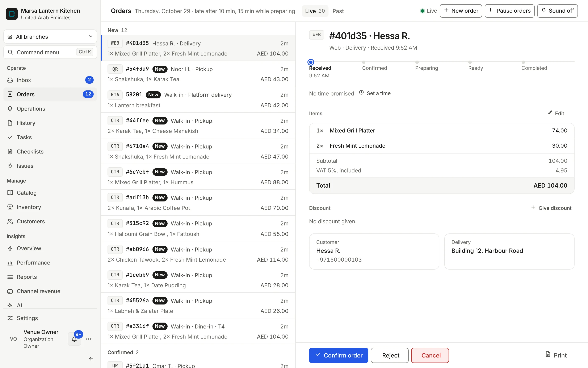
Task: Click the red Cancel button
Action: [430, 355]
